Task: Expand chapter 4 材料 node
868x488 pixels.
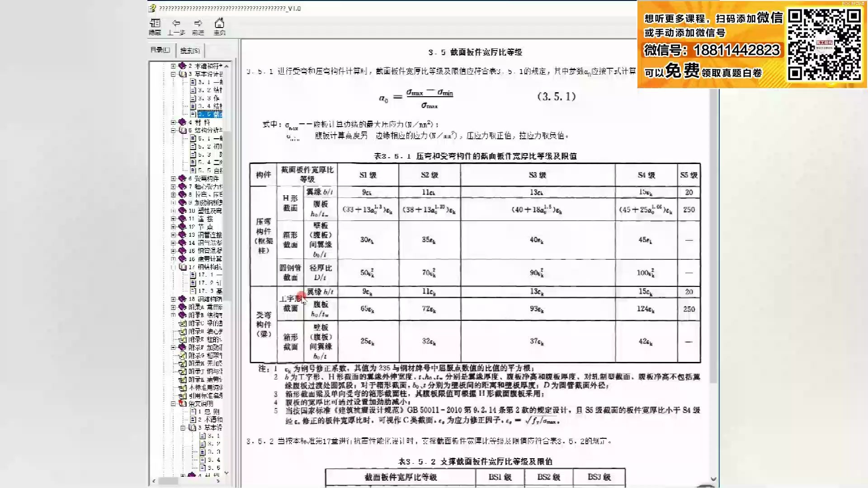Action: [173, 122]
